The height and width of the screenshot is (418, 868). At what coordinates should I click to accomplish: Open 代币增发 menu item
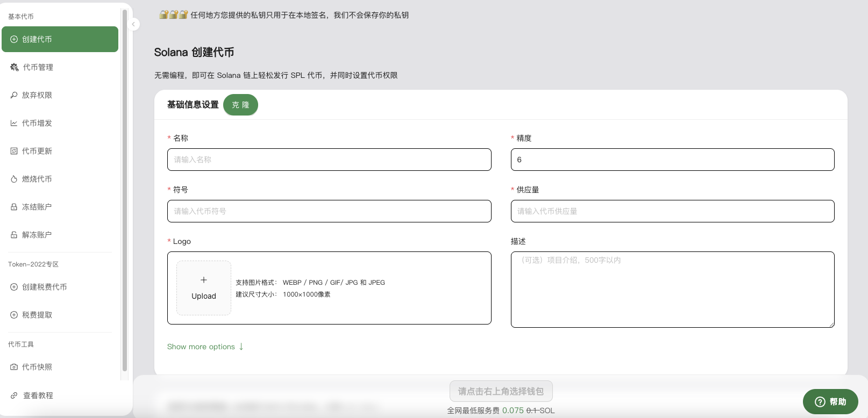60,123
